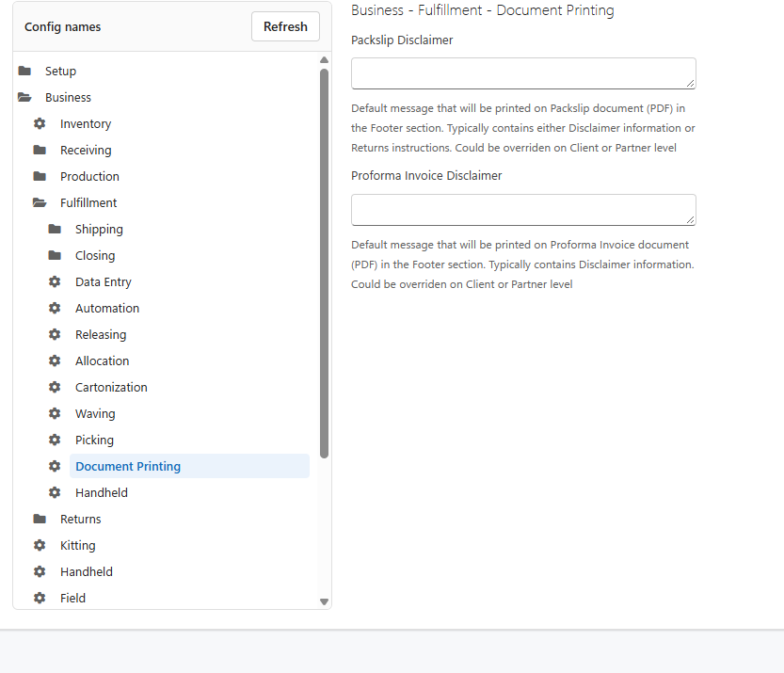Screen dimensions: 784x673
Task: Select the Document Printing config item
Action: click(189, 466)
